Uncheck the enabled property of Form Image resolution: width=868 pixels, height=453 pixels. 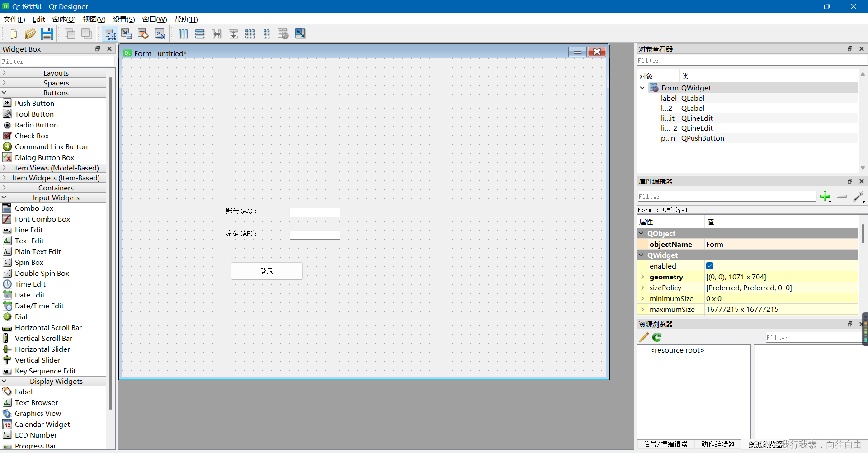point(709,266)
